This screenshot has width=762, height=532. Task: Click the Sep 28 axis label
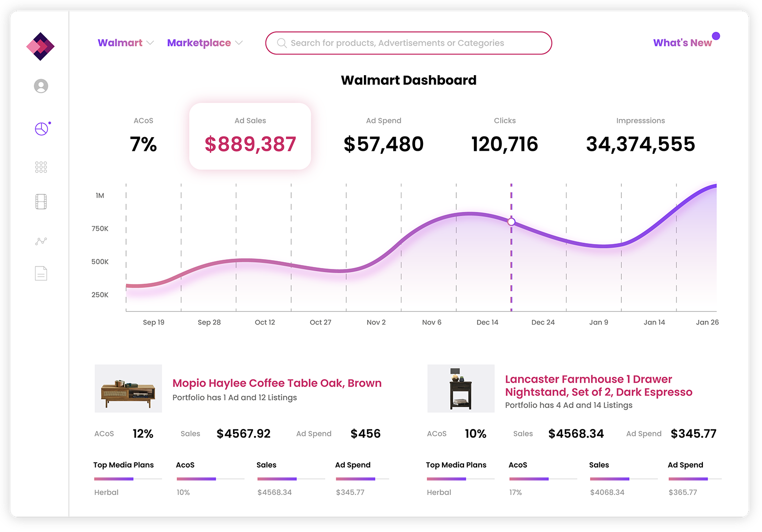coord(209,322)
